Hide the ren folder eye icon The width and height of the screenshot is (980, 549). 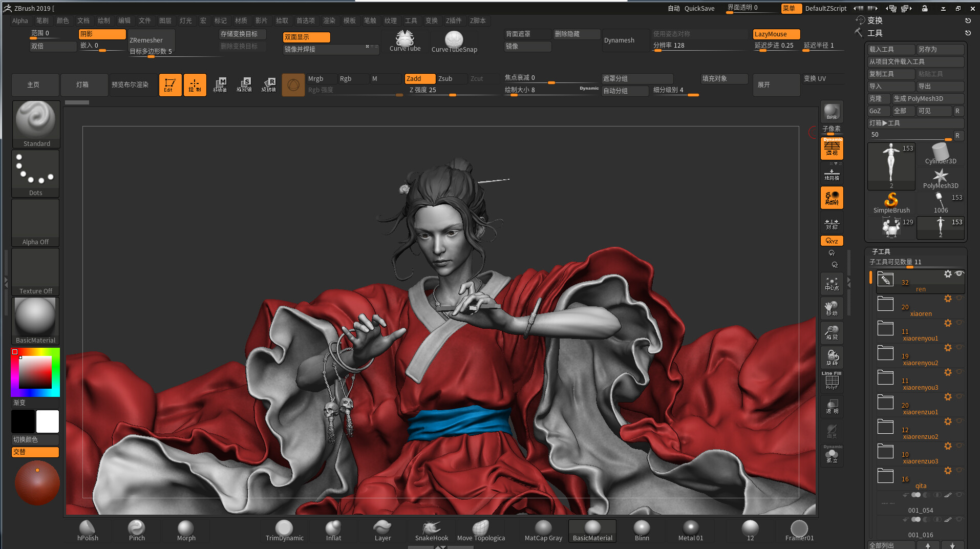(960, 273)
